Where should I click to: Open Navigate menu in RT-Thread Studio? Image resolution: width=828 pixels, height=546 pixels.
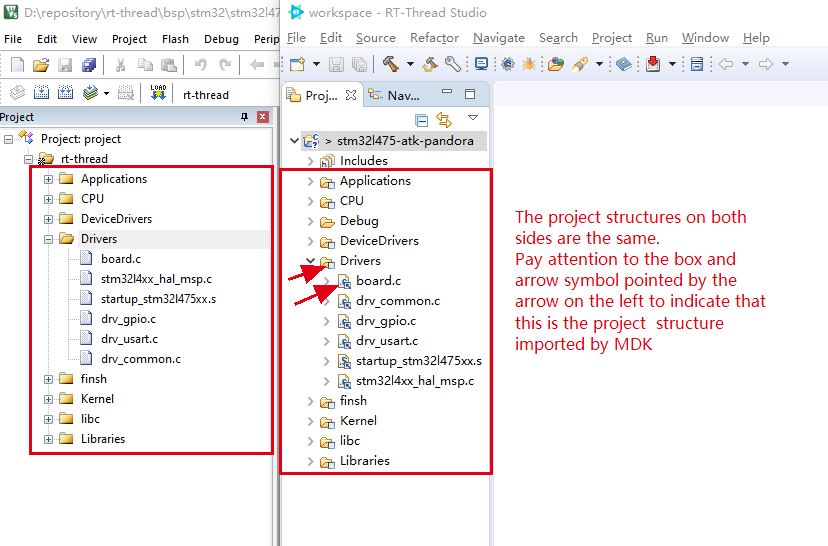tap(498, 38)
